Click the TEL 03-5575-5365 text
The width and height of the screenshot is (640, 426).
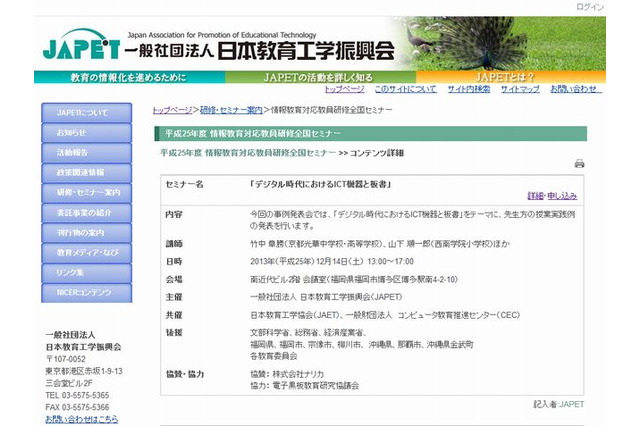77,395
